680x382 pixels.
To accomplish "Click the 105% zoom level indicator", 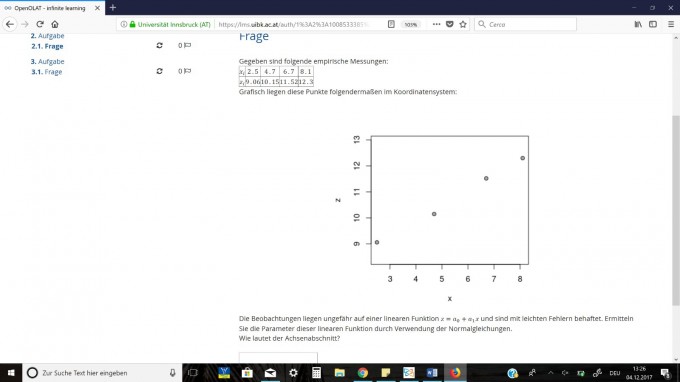I will pyautogui.click(x=410, y=25).
